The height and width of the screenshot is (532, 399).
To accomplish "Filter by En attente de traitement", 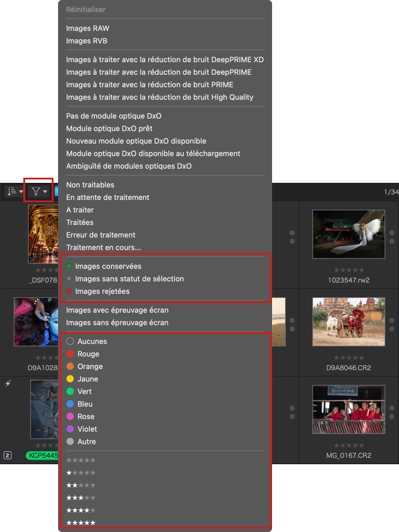I will pos(108,198).
